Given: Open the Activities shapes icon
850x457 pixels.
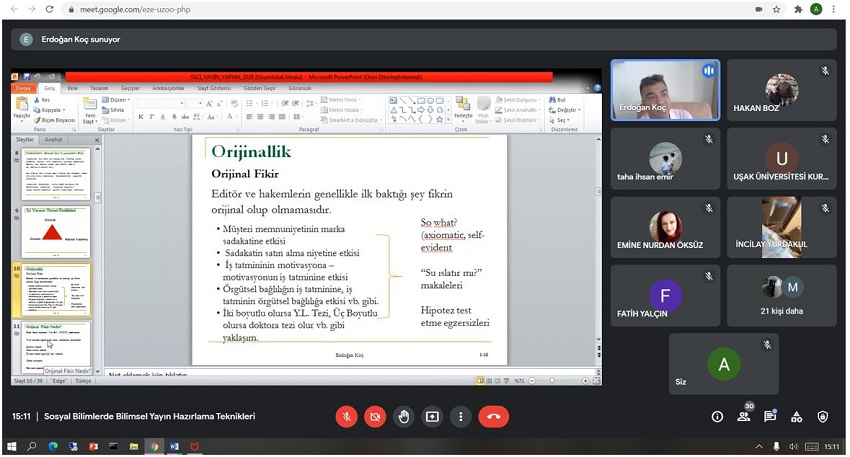Looking at the screenshot, I should pos(796,417).
